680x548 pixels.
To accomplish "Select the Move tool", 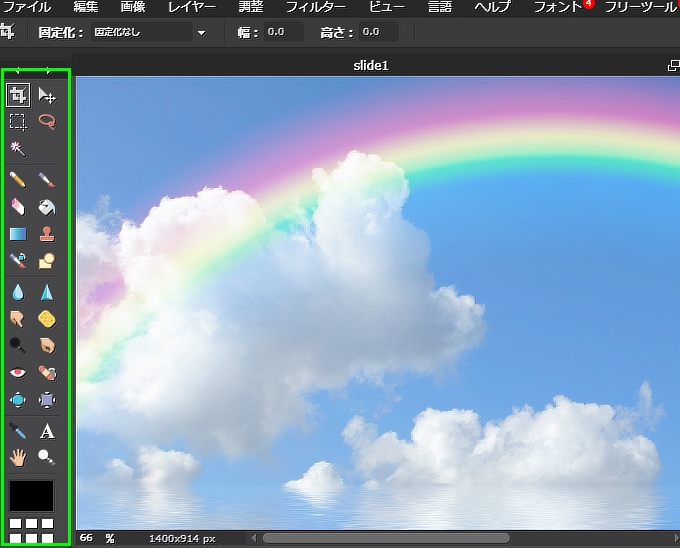I will coord(47,95).
